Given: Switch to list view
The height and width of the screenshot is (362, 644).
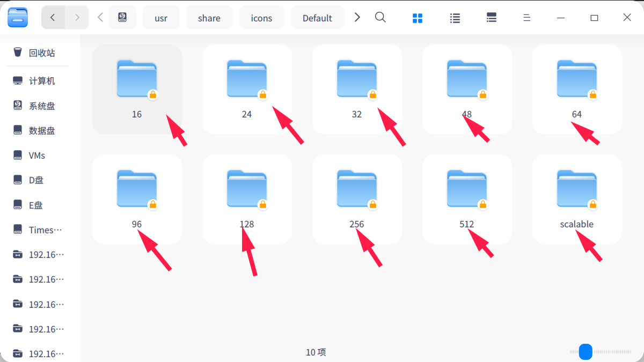Looking at the screenshot, I should click(x=455, y=17).
